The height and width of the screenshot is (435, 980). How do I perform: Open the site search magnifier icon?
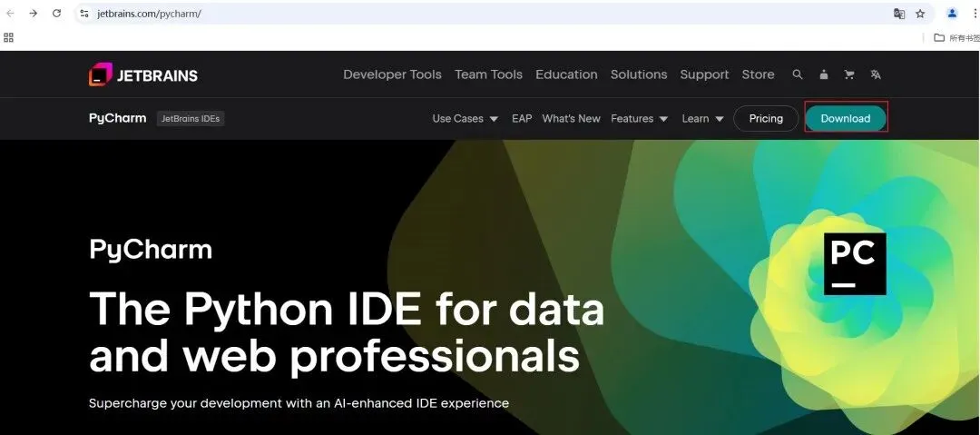tap(797, 74)
